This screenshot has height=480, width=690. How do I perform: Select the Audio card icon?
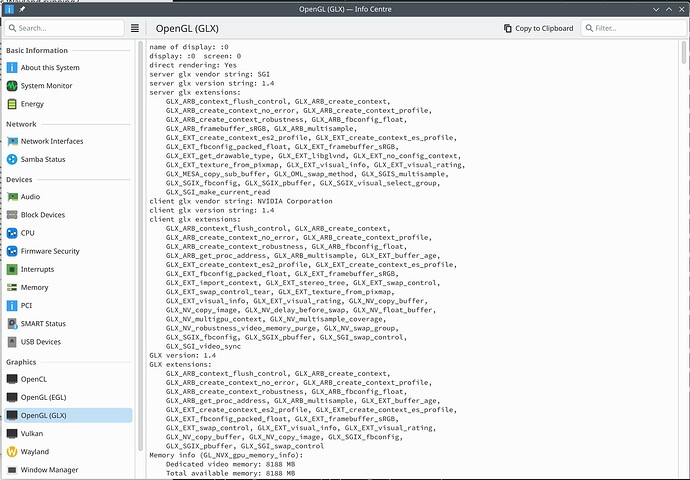12,197
